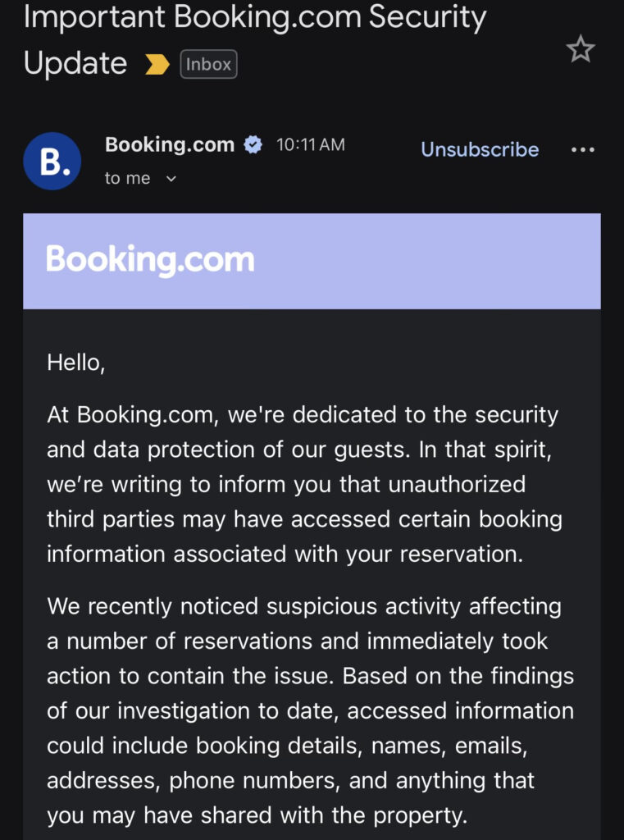The height and width of the screenshot is (840, 624).
Task: Click the Inbox label tag
Action: pos(208,65)
